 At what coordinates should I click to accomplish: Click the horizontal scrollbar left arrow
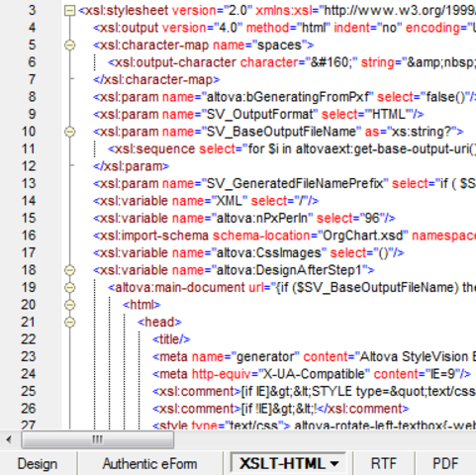[9, 439]
